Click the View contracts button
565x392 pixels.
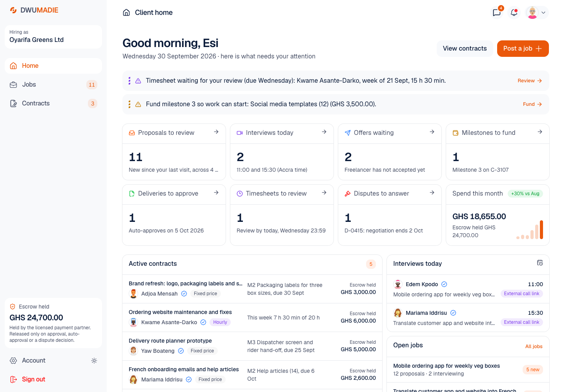tap(465, 49)
